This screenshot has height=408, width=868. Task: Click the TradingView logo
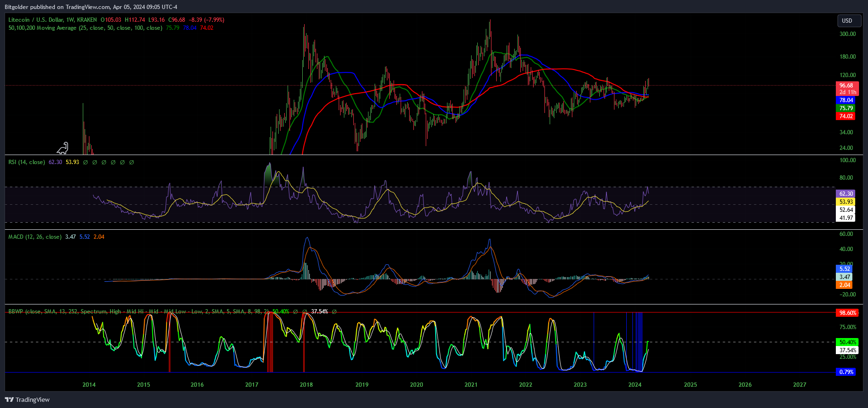(x=27, y=399)
